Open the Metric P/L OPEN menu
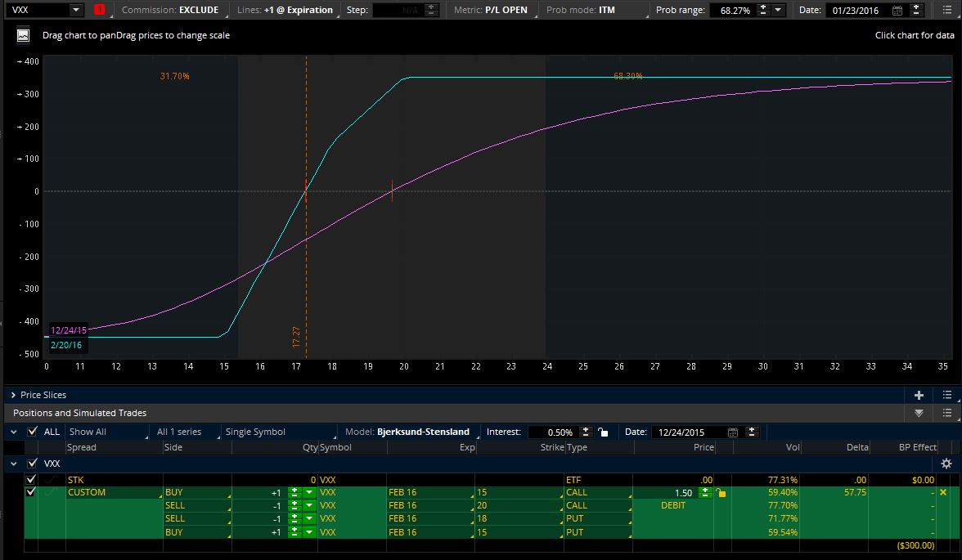This screenshot has width=962, height=560. tap(491, 11)
